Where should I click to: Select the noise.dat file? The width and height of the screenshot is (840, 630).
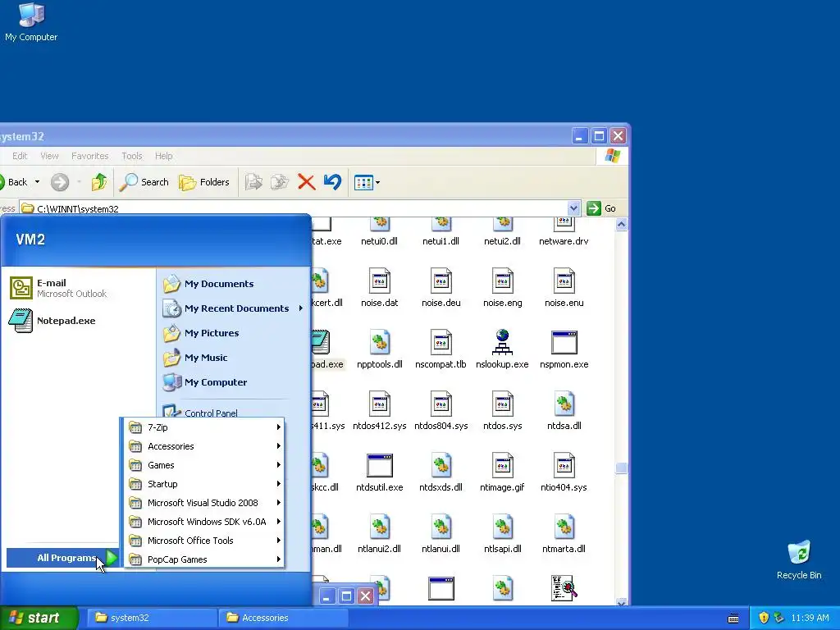pos(379,288)
